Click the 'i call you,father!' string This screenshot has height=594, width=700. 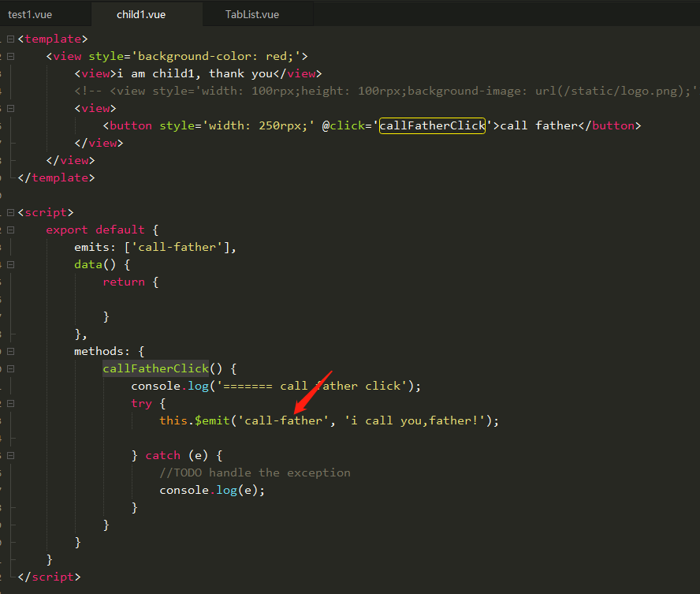click(415, 420)
